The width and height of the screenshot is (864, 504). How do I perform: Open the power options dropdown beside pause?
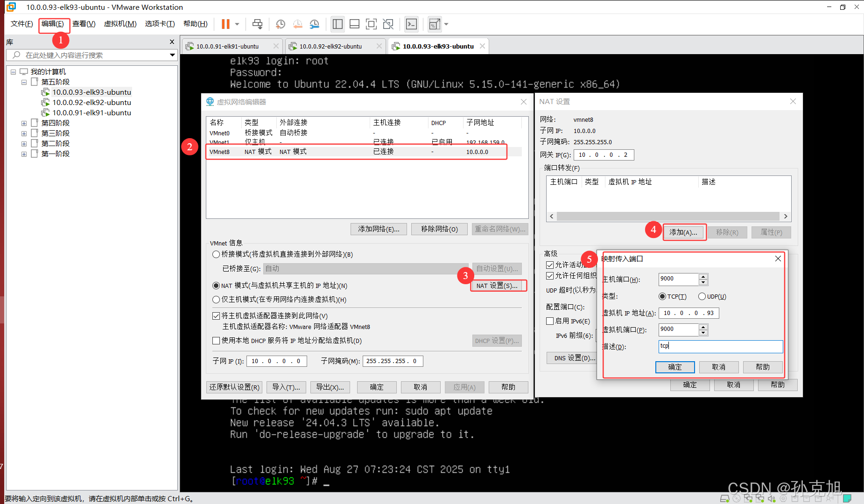click(x=237, y=24)
